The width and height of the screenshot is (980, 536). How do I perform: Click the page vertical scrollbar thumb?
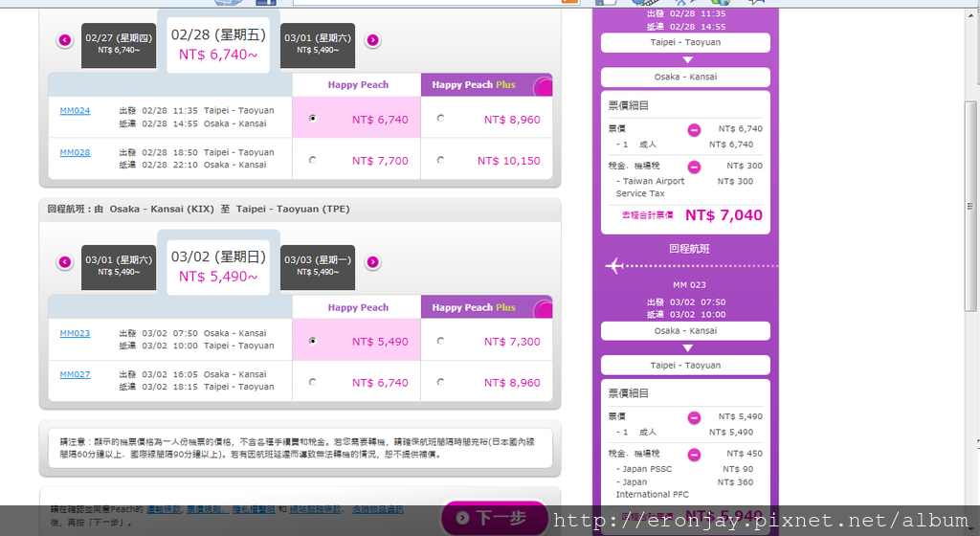(970, 206)
